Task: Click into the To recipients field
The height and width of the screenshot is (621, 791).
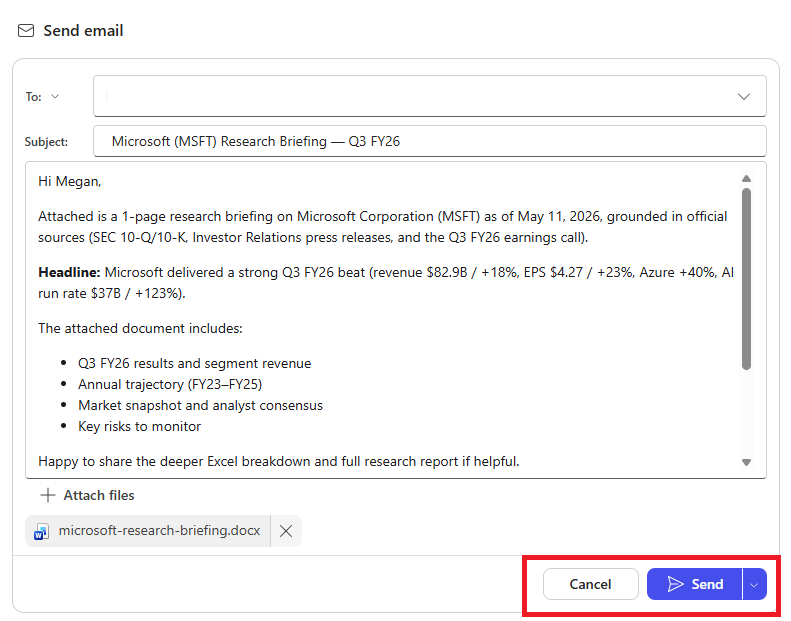Action: (x=429, y=96)
